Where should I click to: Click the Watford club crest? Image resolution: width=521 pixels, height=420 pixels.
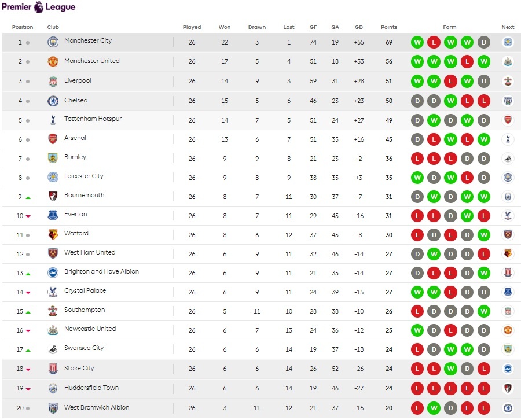pyautogui.click(x=53, y=234)
